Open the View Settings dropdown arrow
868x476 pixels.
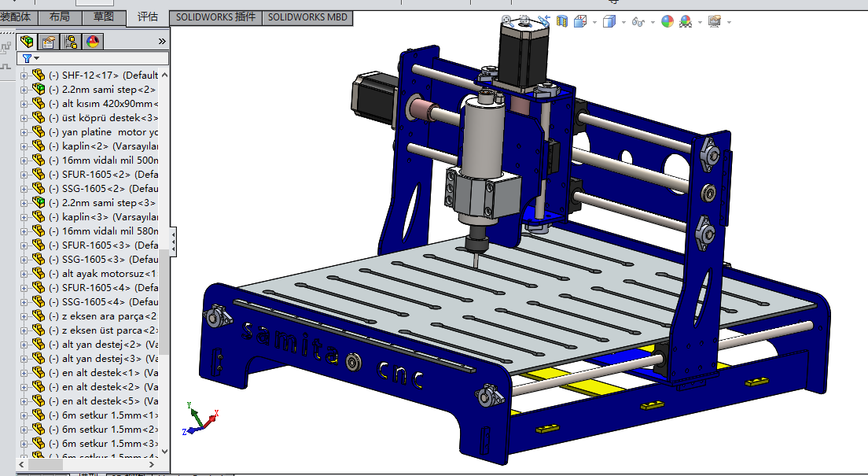click(x=729, y=23)
